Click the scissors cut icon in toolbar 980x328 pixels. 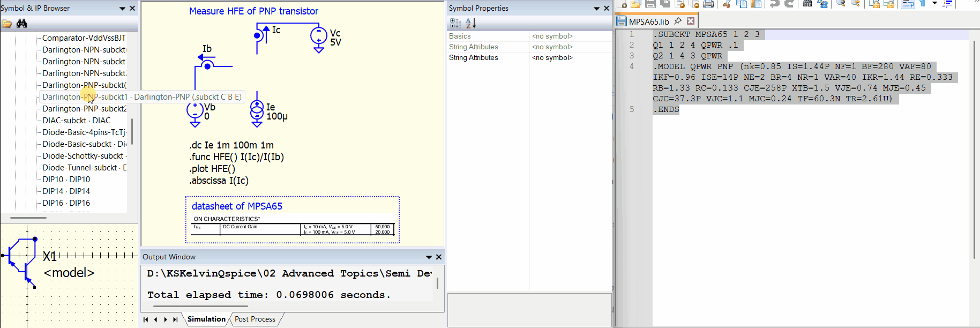tap(727, 4)
